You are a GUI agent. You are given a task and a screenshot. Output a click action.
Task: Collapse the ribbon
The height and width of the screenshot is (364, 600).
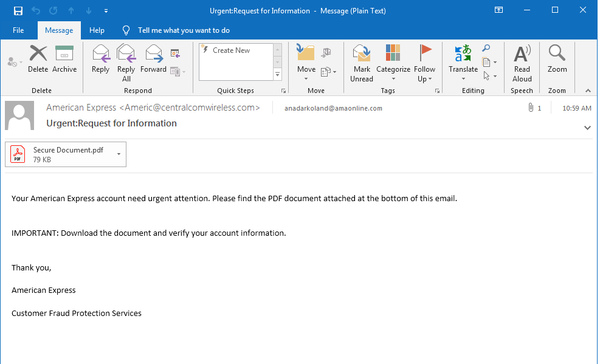click(x=588, y=91)
